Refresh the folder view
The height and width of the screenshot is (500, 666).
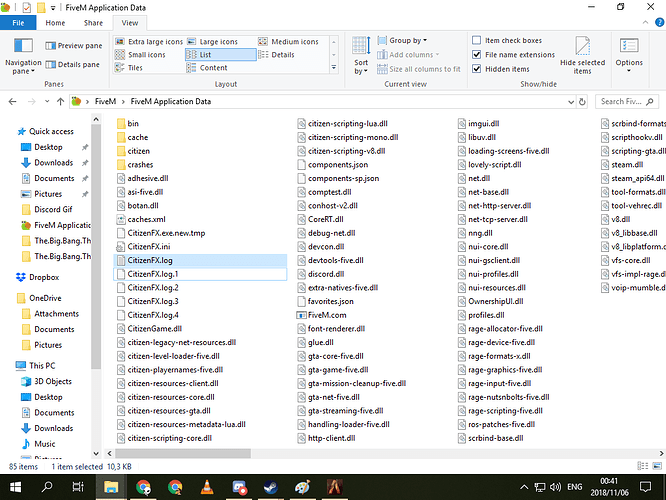[582, 102]
